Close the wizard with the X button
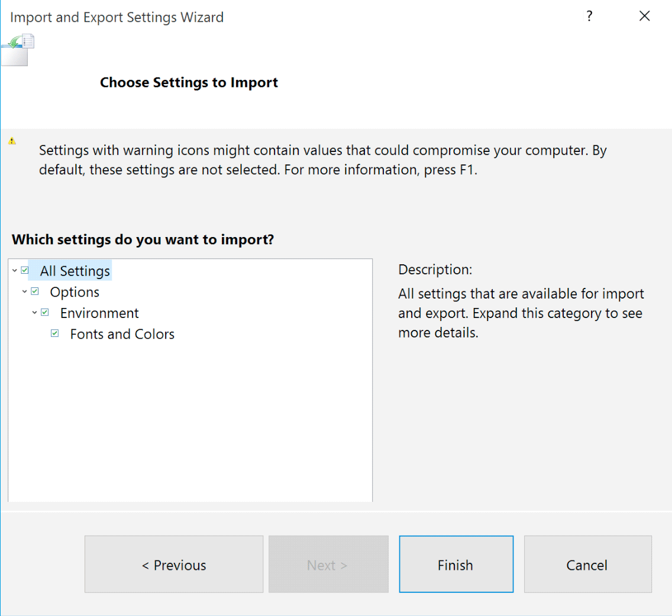 (645, 17)
